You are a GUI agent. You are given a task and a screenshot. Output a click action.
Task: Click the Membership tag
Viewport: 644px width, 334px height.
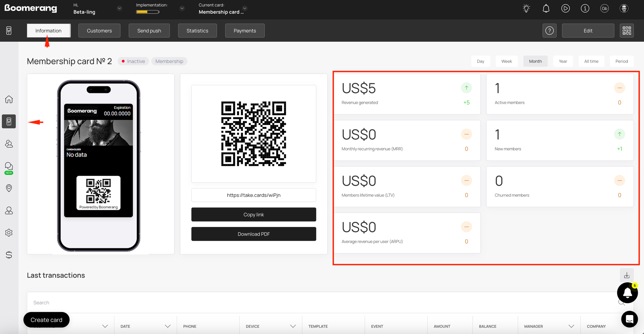coord(169,61)
